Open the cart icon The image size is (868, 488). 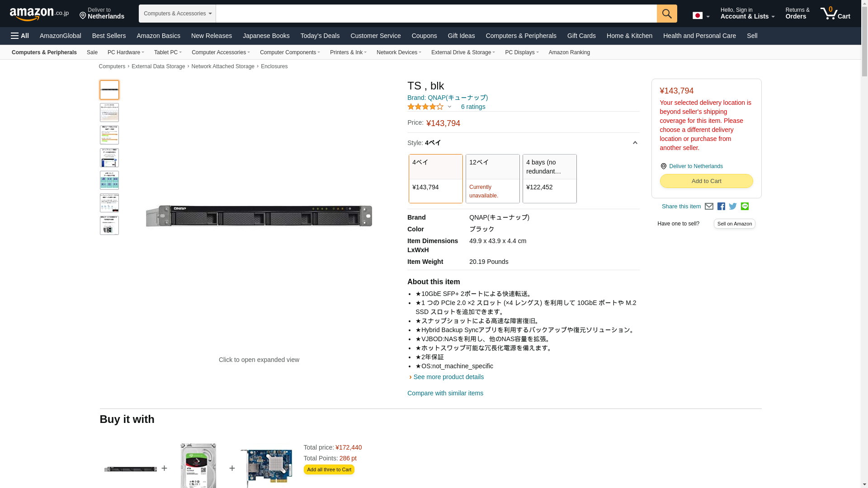click(x=835, y=14)
